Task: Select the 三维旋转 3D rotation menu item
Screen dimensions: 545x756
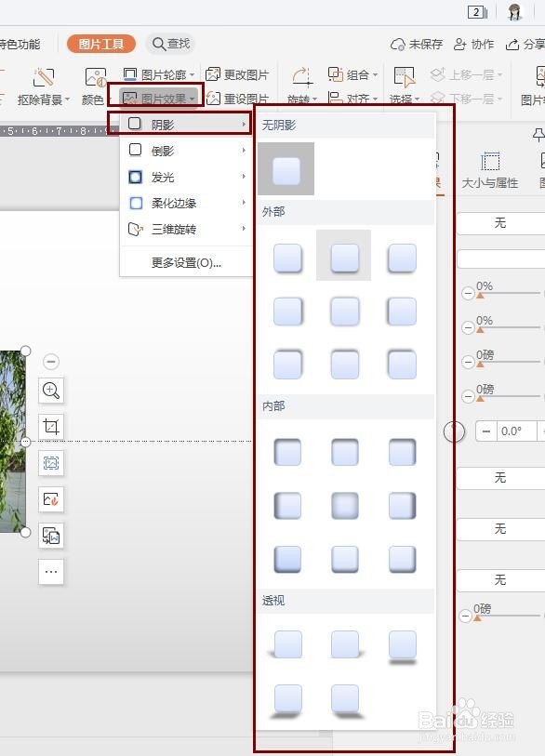Action: click(186, 229)
